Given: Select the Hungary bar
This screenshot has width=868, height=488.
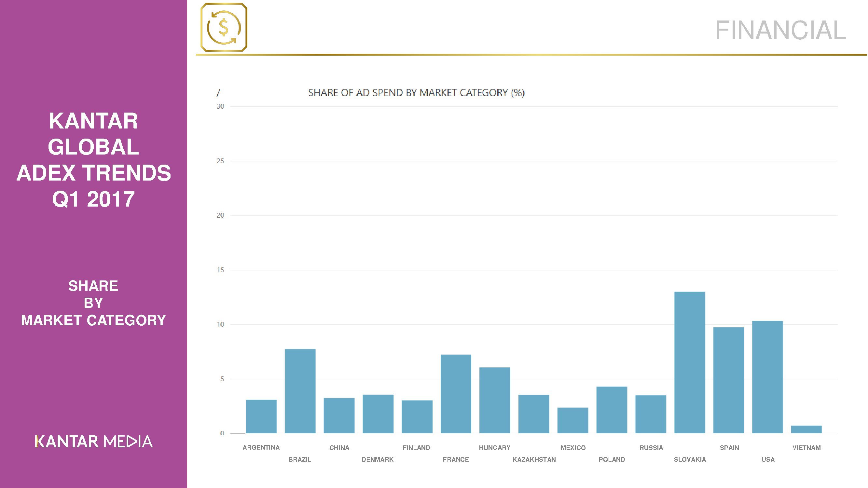Looking at the screenshot, I should pyautogui.click(x=495, y=400).
